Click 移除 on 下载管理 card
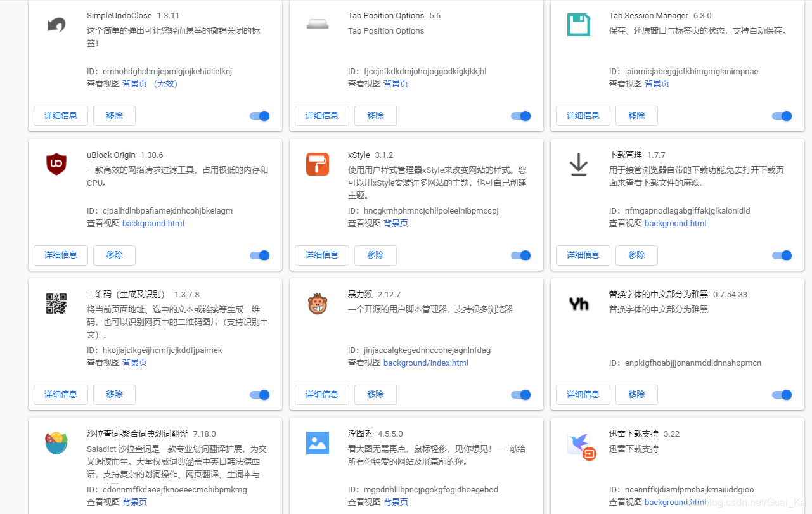The width and height of the screenshot is (812, 514). pyautogui.click(x=636, y=255)
